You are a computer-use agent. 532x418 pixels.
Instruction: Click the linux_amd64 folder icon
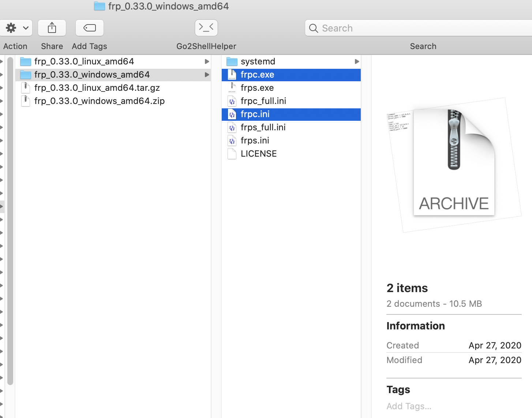26,61
